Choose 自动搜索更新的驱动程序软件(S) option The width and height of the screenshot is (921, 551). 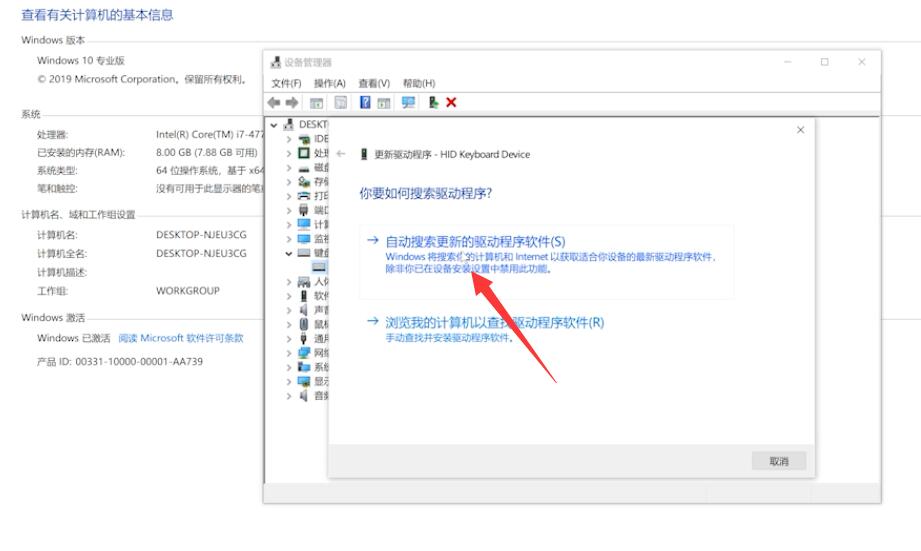tap(546, 262)
